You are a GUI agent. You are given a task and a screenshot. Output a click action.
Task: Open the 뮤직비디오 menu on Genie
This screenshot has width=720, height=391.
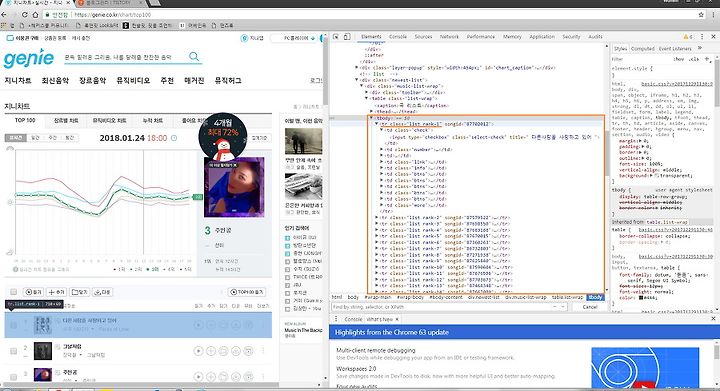[x=133, y=80]
